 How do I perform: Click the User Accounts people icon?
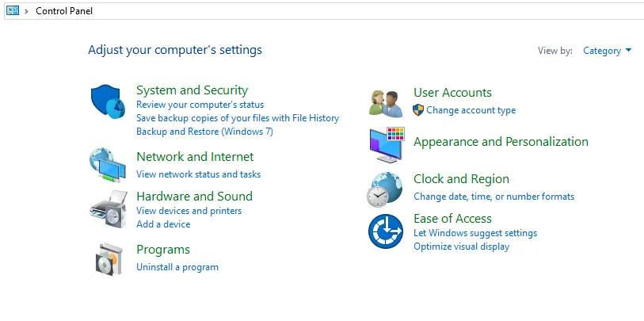pos(386,104)
